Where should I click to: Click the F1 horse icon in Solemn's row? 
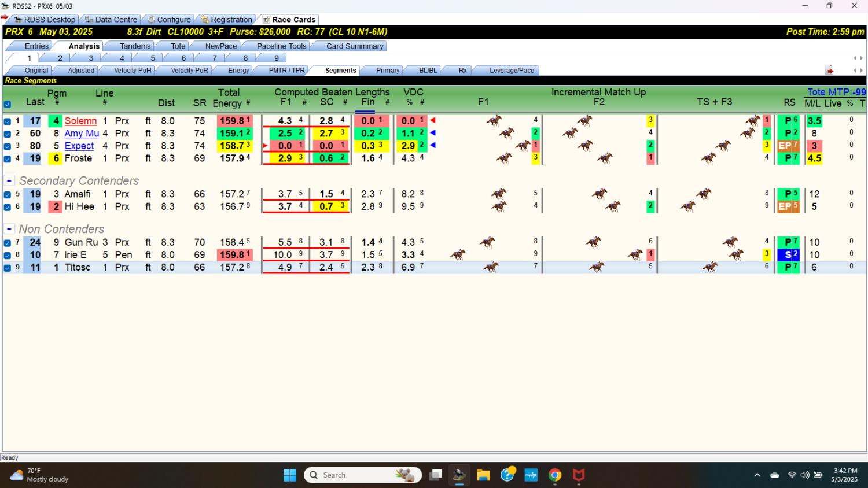click(x=494, y=121)
